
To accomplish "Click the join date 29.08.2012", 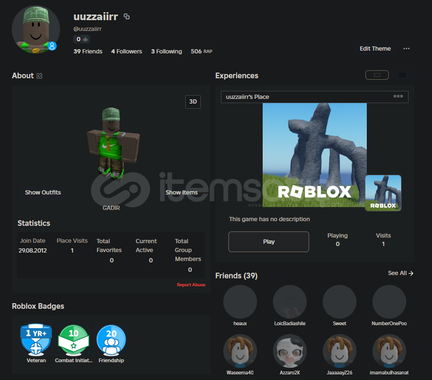I will click(x=33, y=250).
